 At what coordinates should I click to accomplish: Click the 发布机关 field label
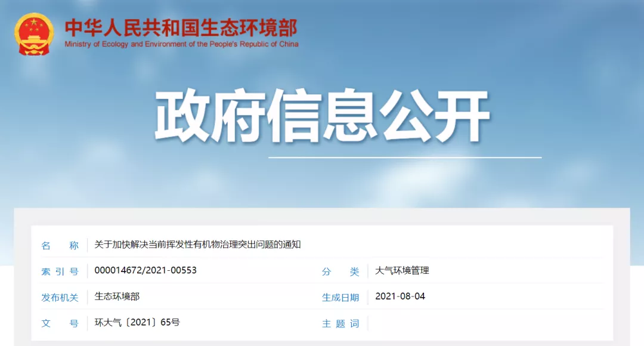pyautogui.click(x=60, y=298)
